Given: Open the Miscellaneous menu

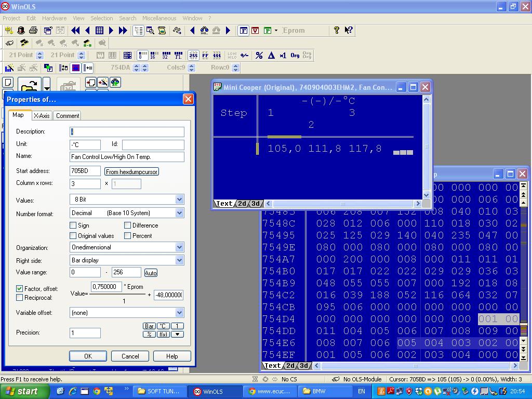Looking at the screenshot, I should click(x=159, y=18).
